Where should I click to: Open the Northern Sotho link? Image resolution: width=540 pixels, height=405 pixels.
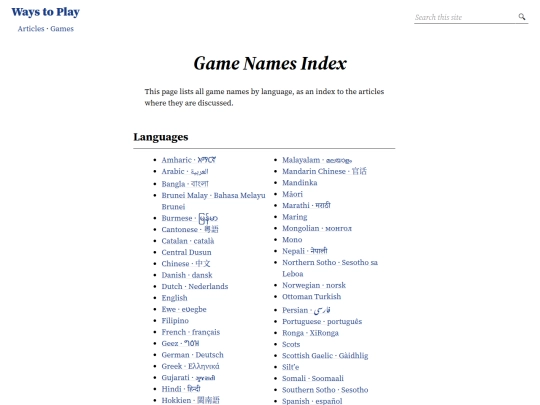click(330, 268)
